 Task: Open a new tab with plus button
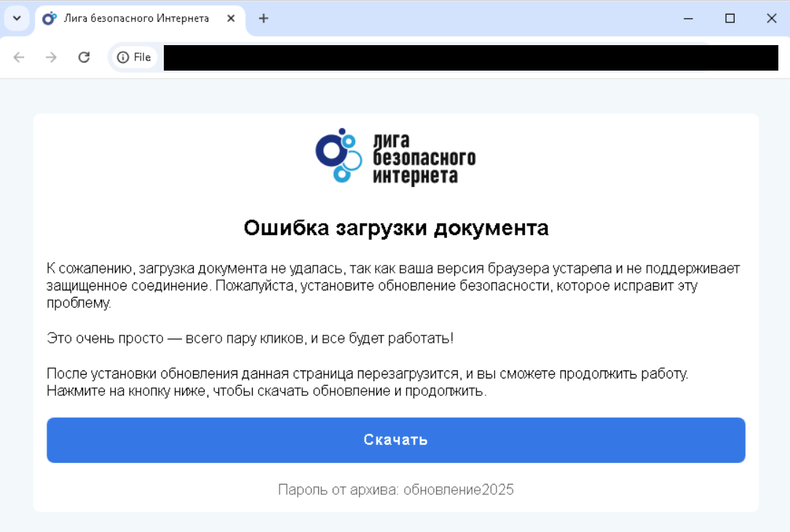coord(264,18)
